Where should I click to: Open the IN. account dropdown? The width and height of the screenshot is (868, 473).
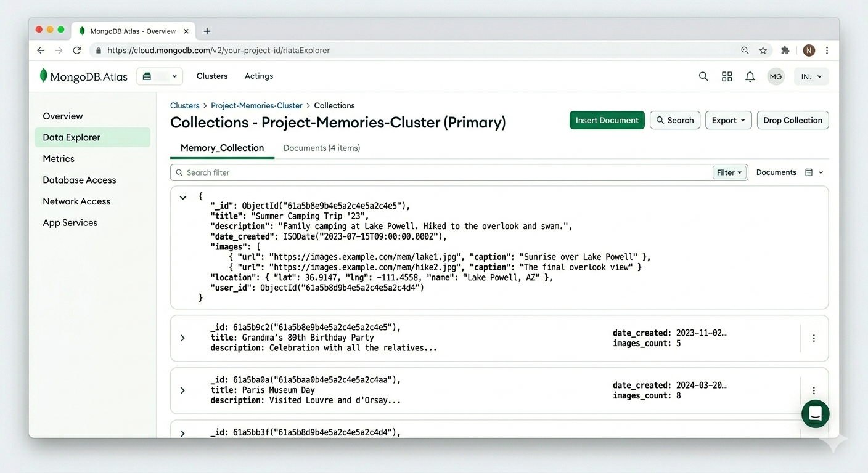[811, 76]
